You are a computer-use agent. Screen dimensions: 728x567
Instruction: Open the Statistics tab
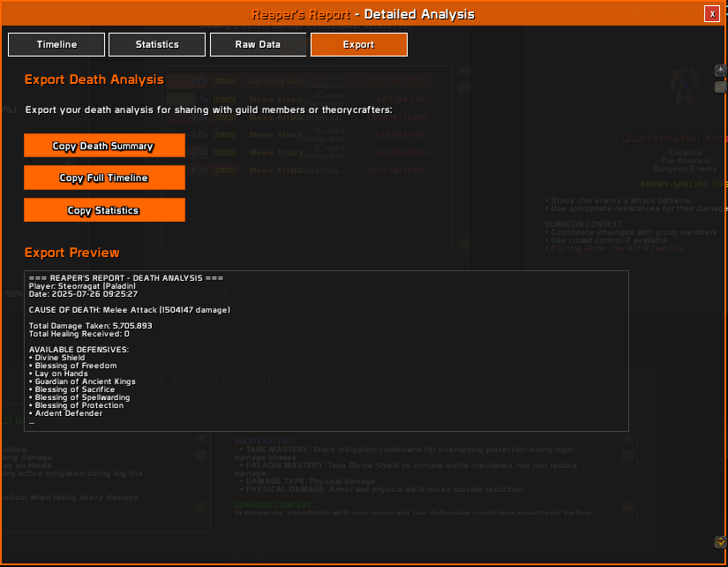pos(157,45)
